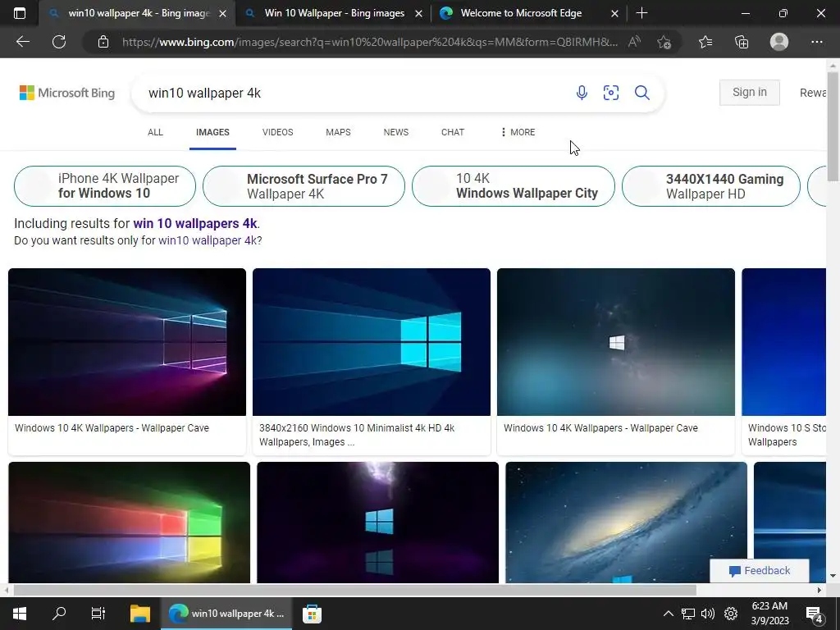The image size is (840, 630).
Task: Open the Feedback button
Action: point(760,571)
